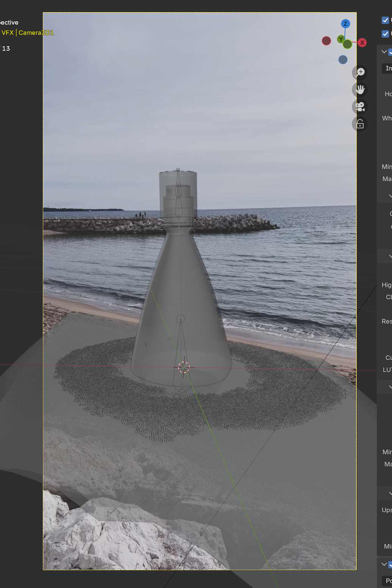Toggle checkbox in the panel header above 'Po' field

click(390, 565)
